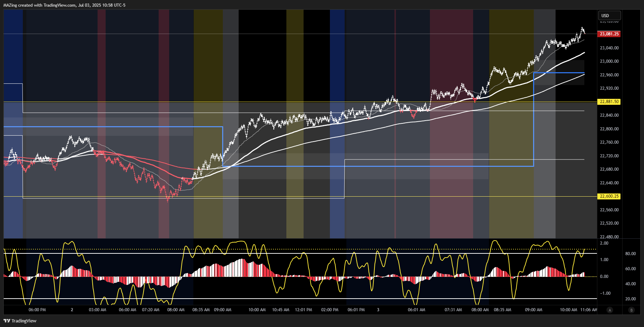Click the 22,960.00 price axis value

(x=609, y=75)
